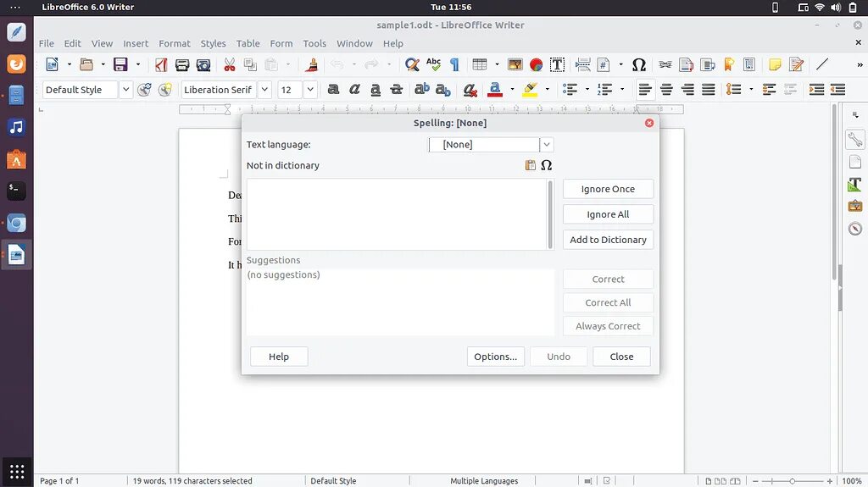Toggle Underline formatting
Screen dimensions: 868x487
pos(376,90)
